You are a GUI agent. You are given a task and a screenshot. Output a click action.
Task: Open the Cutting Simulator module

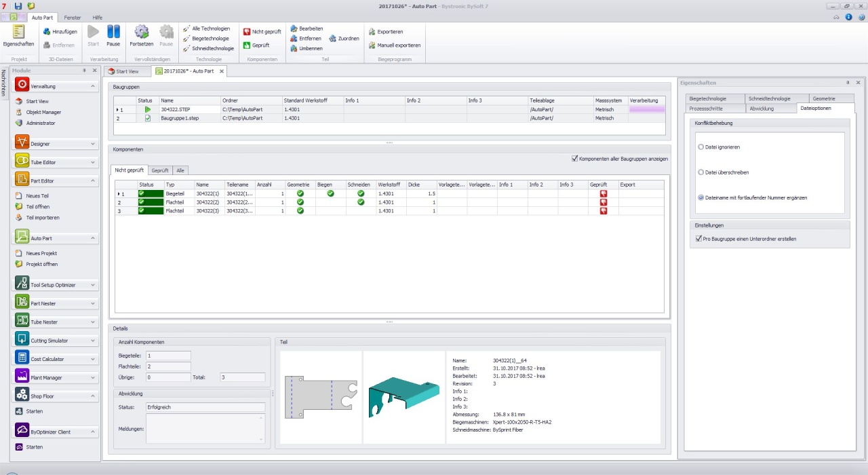pyautogui.click(x=50, y=341)
